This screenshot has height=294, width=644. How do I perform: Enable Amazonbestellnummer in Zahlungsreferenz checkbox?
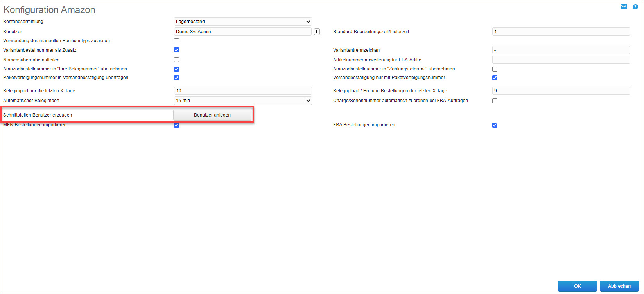click(x=495, y=69)
